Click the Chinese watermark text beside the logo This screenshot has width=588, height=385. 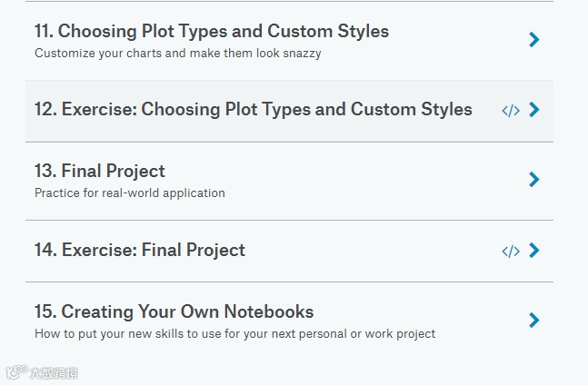pyautogui.click(x=54, y=372)
